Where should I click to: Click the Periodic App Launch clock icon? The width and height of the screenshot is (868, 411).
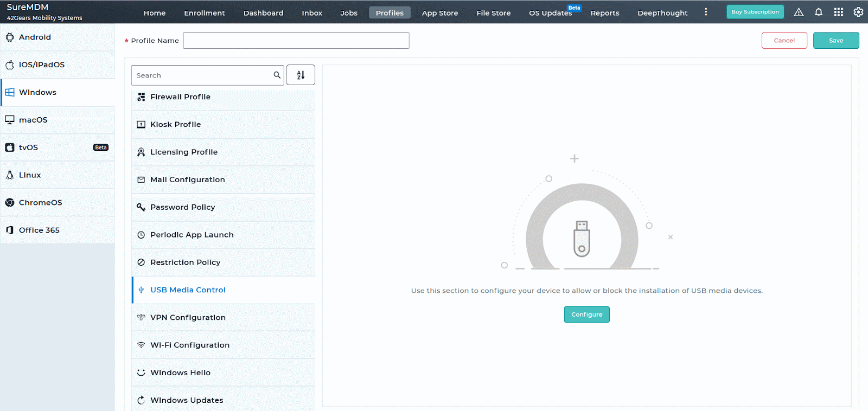[141, 235]
